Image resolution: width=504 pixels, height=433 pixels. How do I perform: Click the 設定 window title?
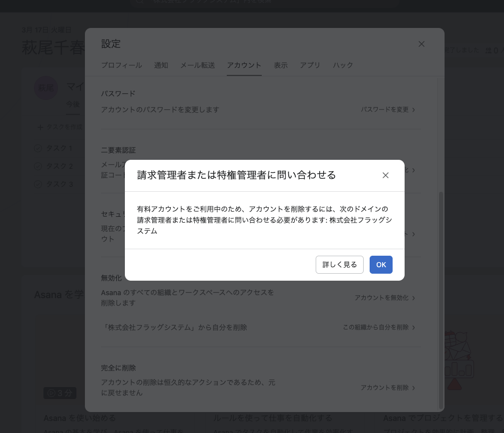pos(111,44)
